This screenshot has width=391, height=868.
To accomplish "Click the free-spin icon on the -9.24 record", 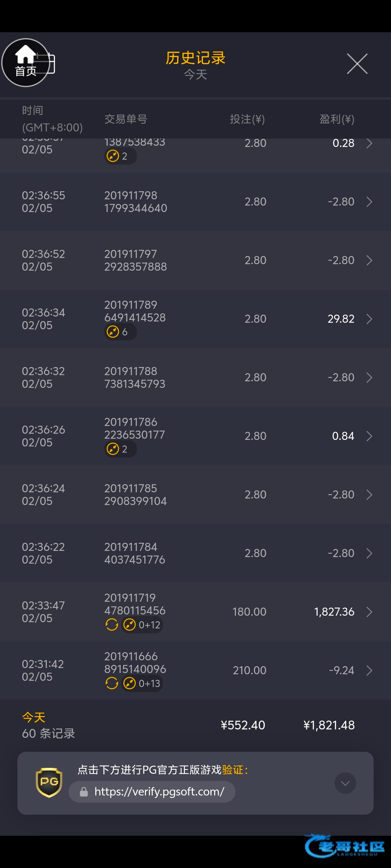I will click(112, 683).
